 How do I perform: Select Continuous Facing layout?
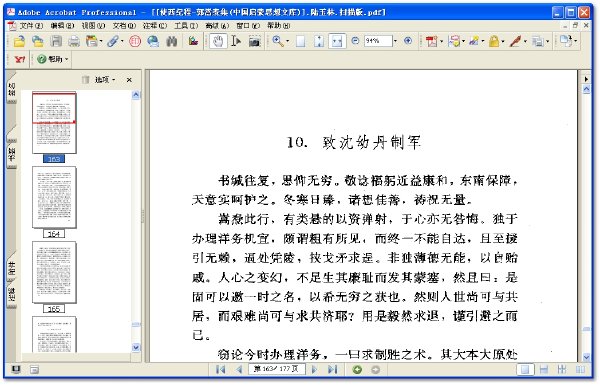[x=562, y=369]
